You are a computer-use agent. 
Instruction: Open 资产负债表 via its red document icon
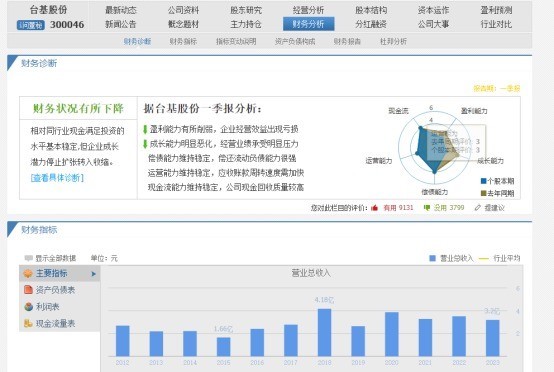[28, 290]
